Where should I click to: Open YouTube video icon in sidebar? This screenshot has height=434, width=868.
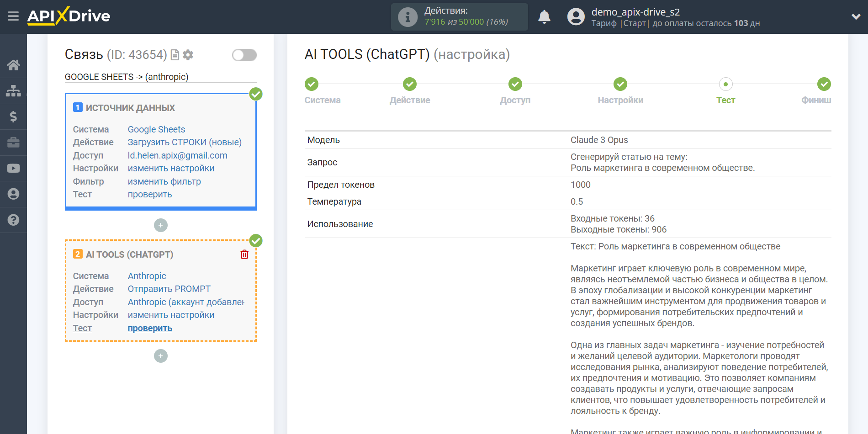pyautogui.click(x=13, y=168)
